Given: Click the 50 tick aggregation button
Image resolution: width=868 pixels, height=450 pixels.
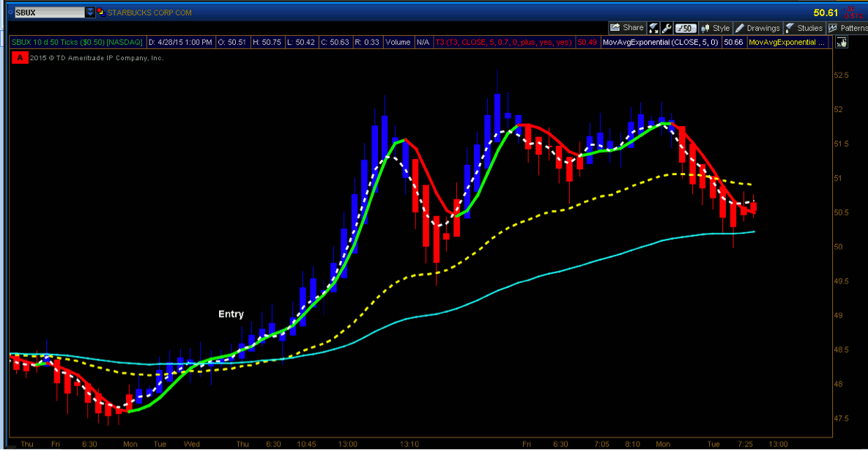Looking at the screenshot, I should click(x=686, y=28).
